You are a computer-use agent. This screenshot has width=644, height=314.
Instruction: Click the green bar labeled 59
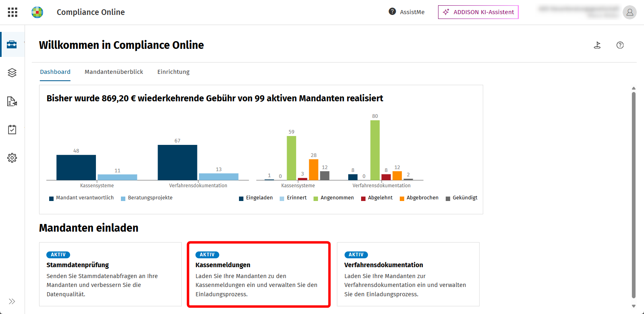pyautogui.click(x=291, y=158)
